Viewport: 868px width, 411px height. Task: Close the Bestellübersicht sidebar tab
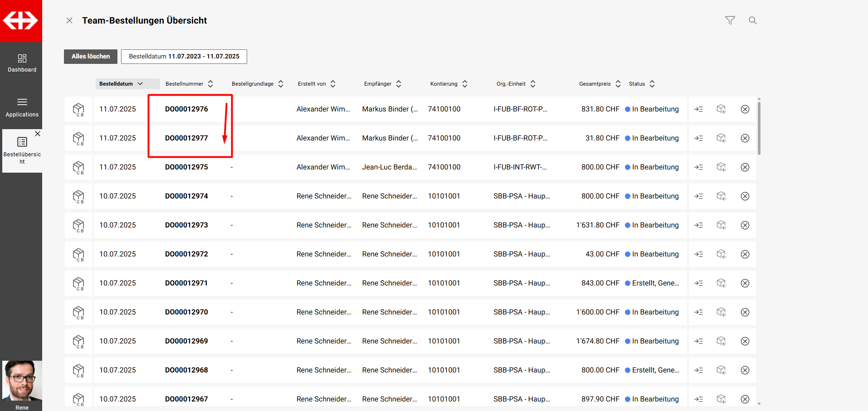38,134
